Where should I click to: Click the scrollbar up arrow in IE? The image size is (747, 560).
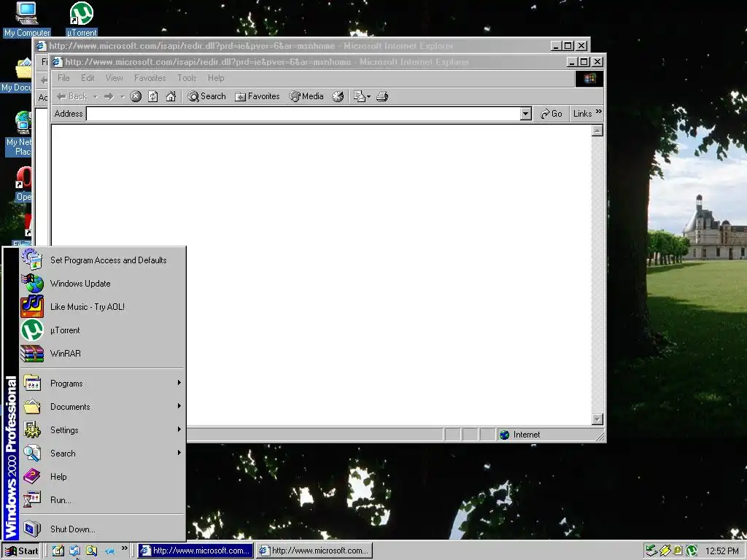point(597,131)
